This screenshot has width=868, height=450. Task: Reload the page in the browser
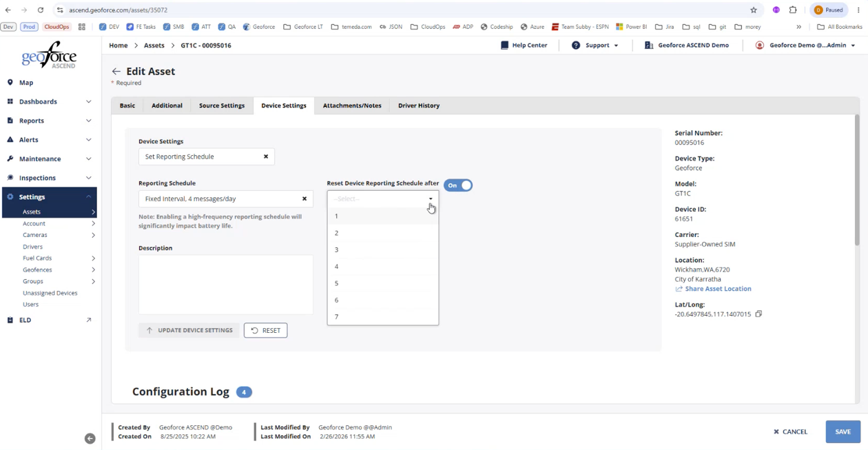(x=41, y=10)
